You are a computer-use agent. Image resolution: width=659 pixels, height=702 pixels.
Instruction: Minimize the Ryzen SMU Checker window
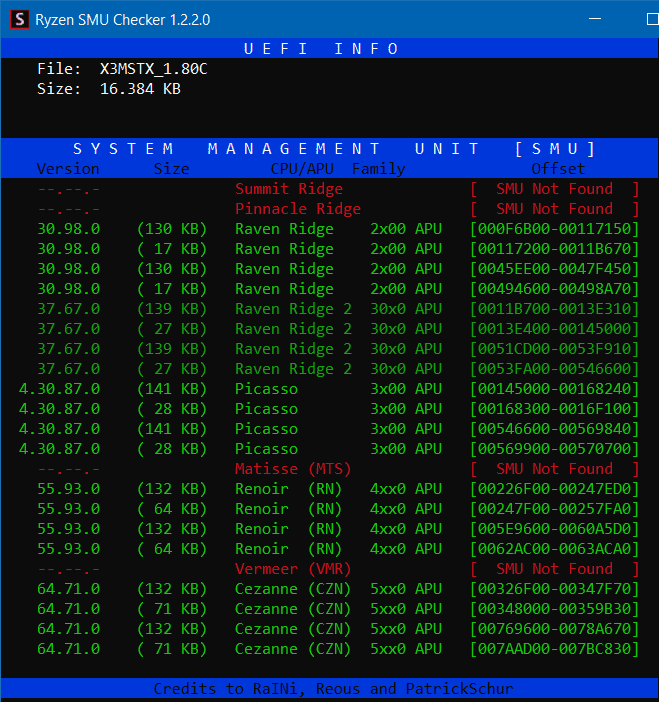pos(595,19)
